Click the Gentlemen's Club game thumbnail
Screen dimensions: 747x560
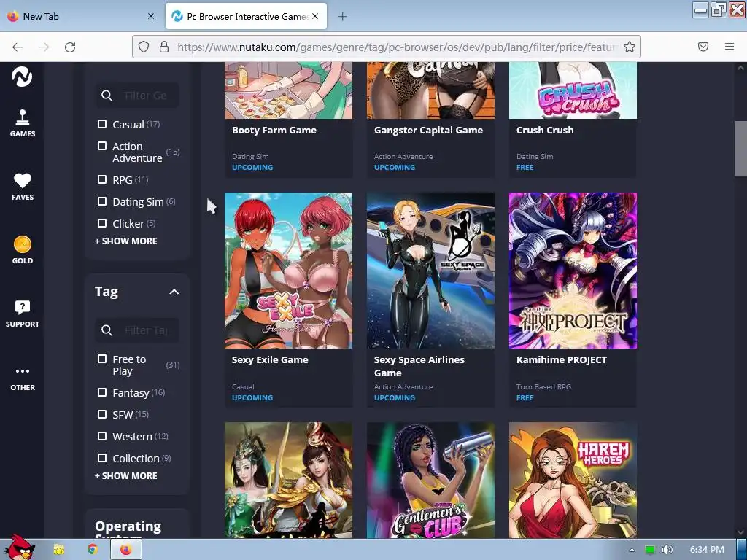tap(430, 481)
